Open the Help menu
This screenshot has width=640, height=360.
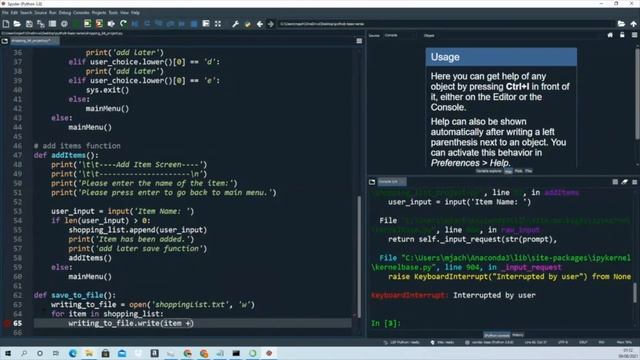point(135,13)
